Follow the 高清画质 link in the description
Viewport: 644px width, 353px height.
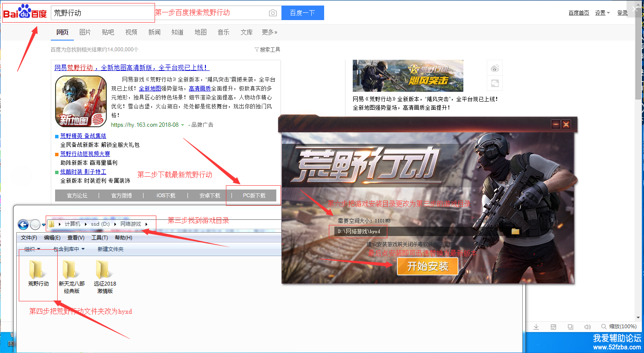200,88
